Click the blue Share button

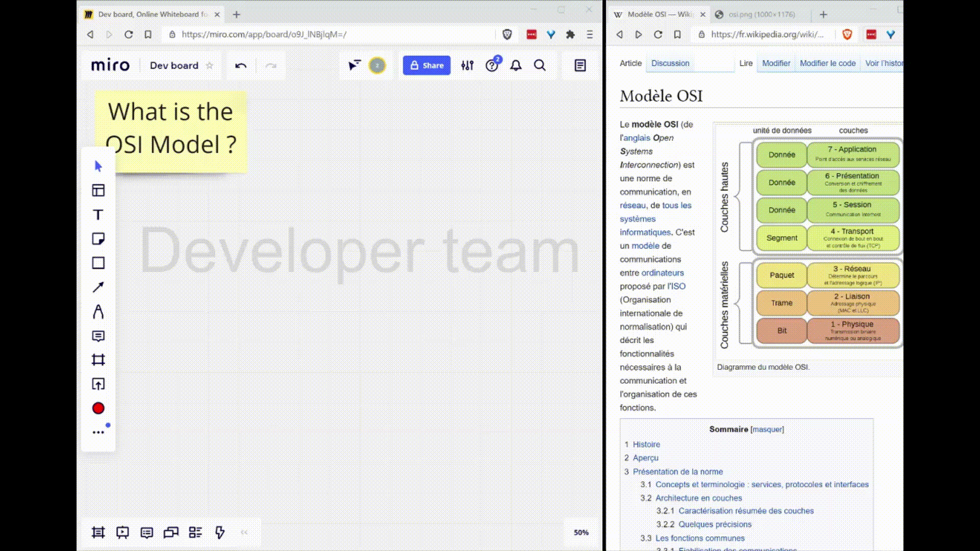(427, 65)
